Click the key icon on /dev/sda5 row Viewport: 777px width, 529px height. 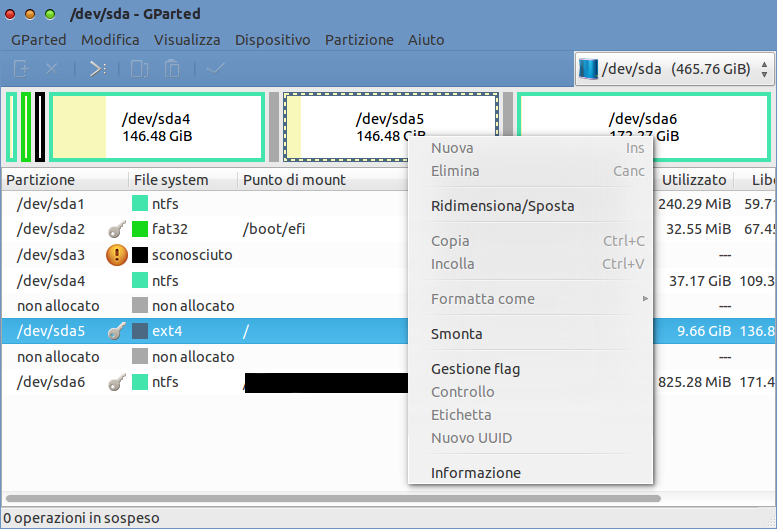[117, 331]
